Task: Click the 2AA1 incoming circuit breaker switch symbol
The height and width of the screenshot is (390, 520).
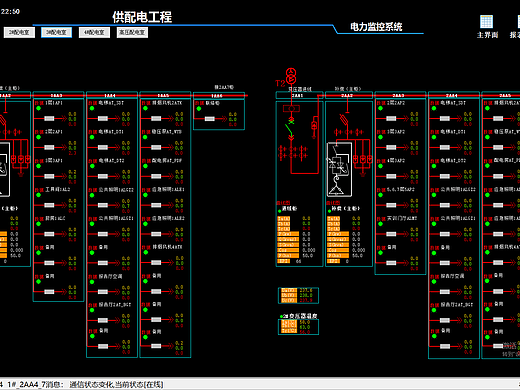Action: [x=290, y=128]
